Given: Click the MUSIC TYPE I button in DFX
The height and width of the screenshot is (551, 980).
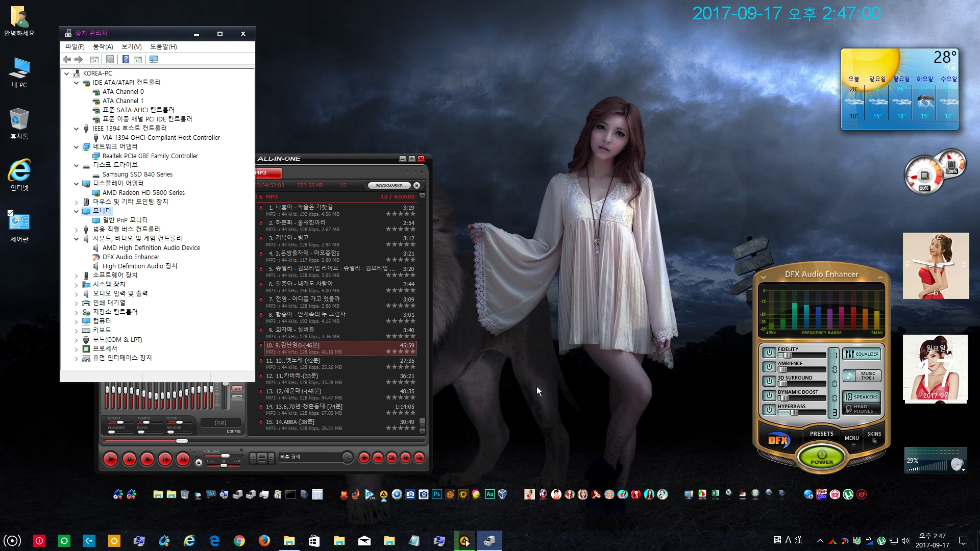Looking at the screenshot, I should click(x=862, y=375).
